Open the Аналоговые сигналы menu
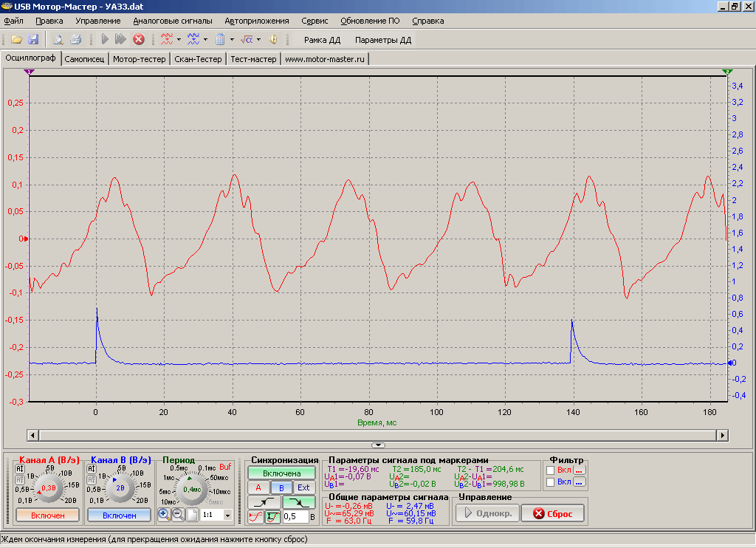Viewport: 756px width, 548px height. (x=173, y=21)
